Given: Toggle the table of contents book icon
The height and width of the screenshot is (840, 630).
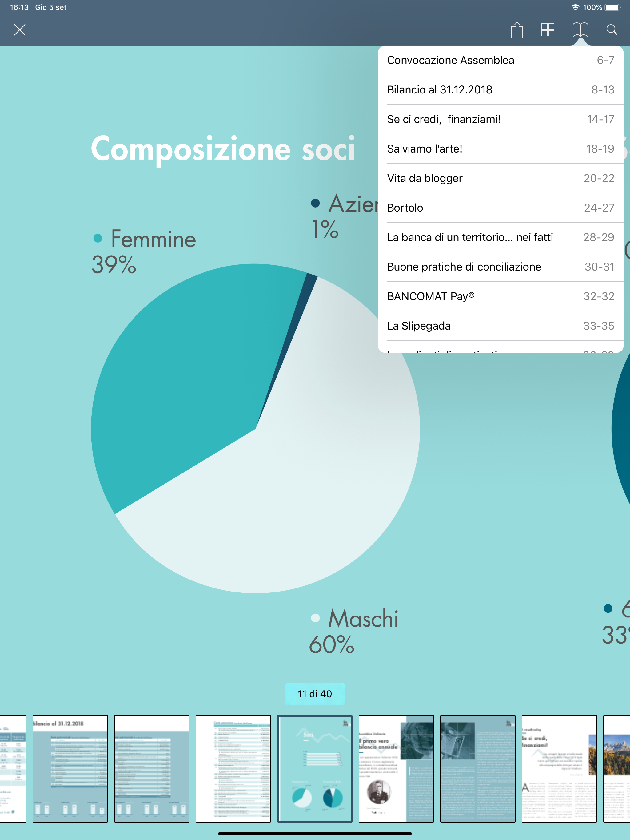Looking at the screenshot, I should point(580,30).
